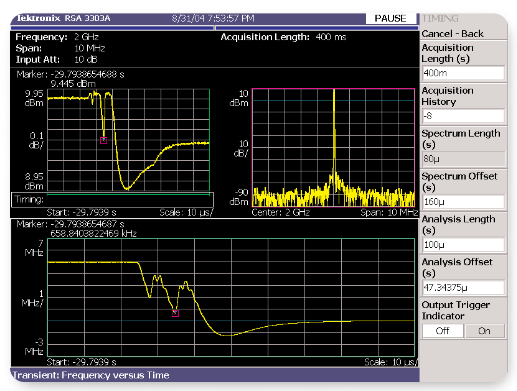The height and width of the screenshot is (391, 517).
Task: Select the Output Trigger Indicator menu label
Action: [455, 310]
